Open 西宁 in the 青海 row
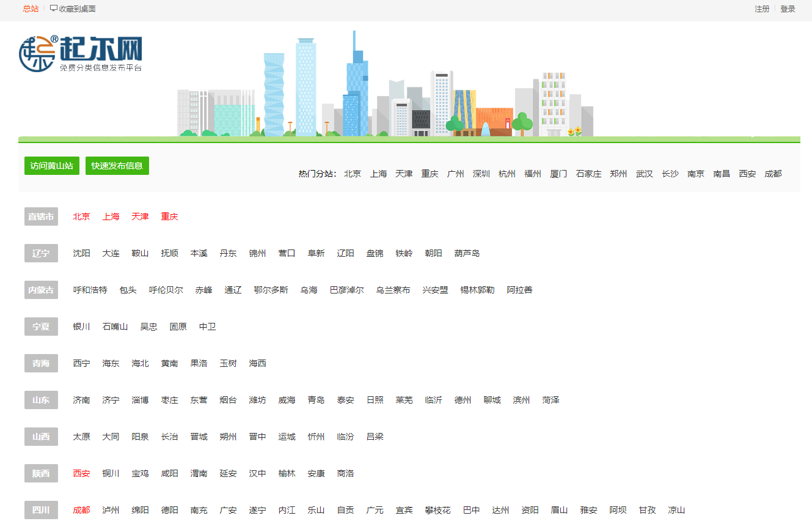812x521 pixels. pos(81,363)
